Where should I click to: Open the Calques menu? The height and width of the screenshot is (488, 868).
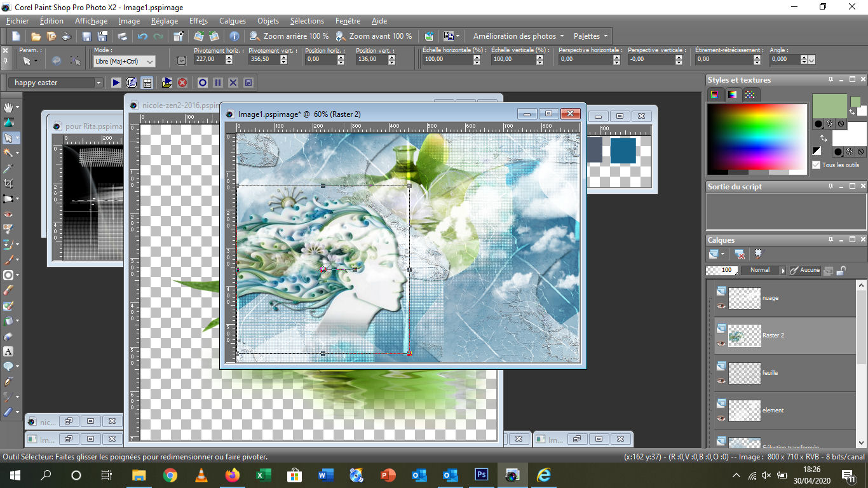233,21
